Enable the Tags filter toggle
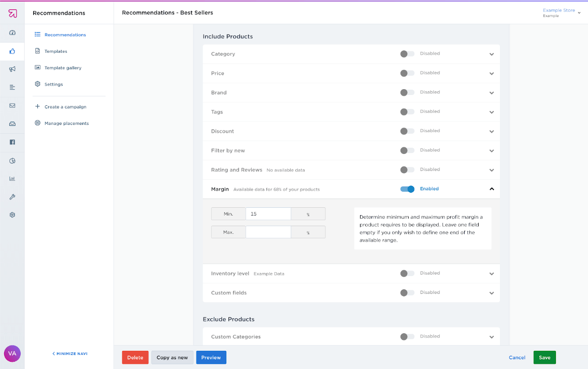Viewport: 588px width, 369px height. click(407, 112)
